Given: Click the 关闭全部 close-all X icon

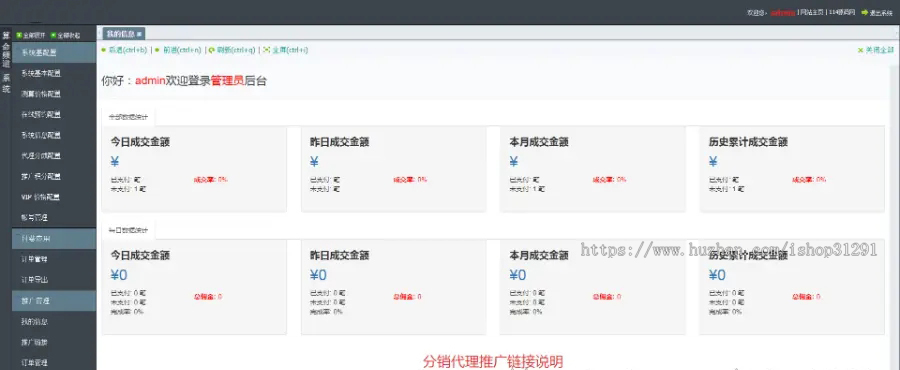Looking at the screenshot, I should pos(860,50).
